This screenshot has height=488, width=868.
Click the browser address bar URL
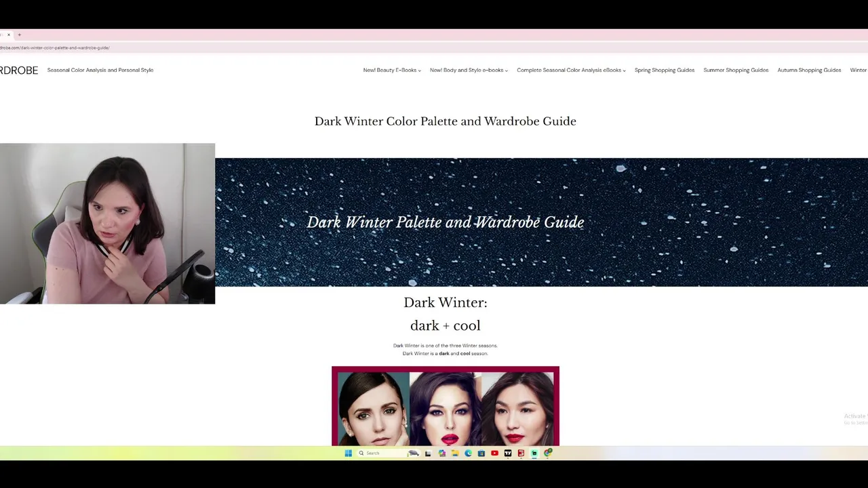pyautogui.click(x=54, y=47)
